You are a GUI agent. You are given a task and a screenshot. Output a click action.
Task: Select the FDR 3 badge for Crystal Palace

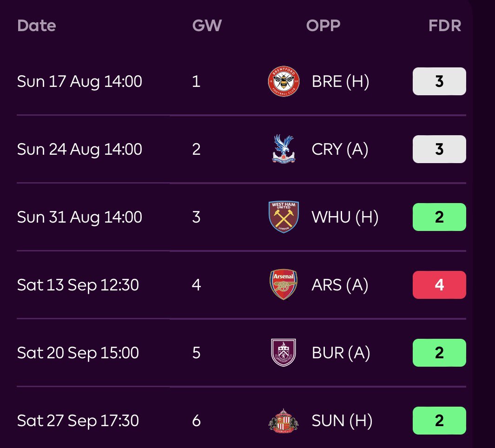(439, 149)
